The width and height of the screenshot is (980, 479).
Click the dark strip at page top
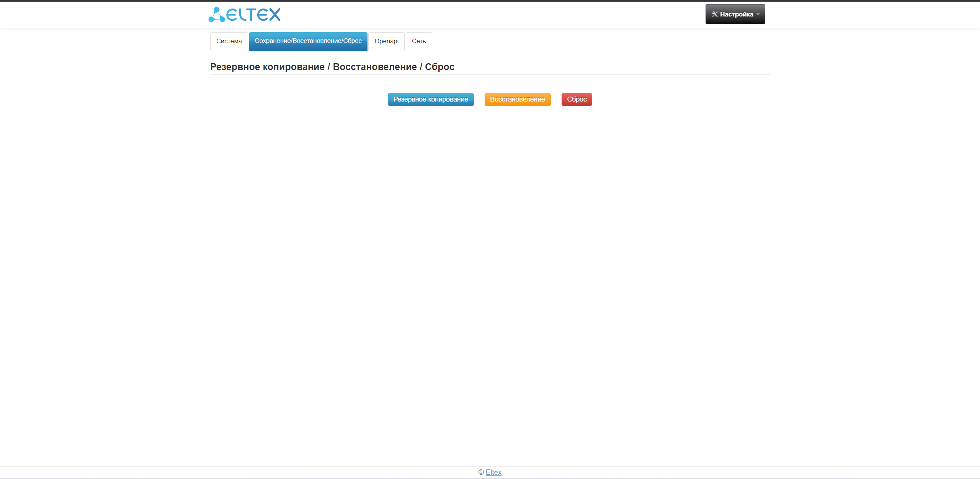pyautogui.click(x=490, y=1)
